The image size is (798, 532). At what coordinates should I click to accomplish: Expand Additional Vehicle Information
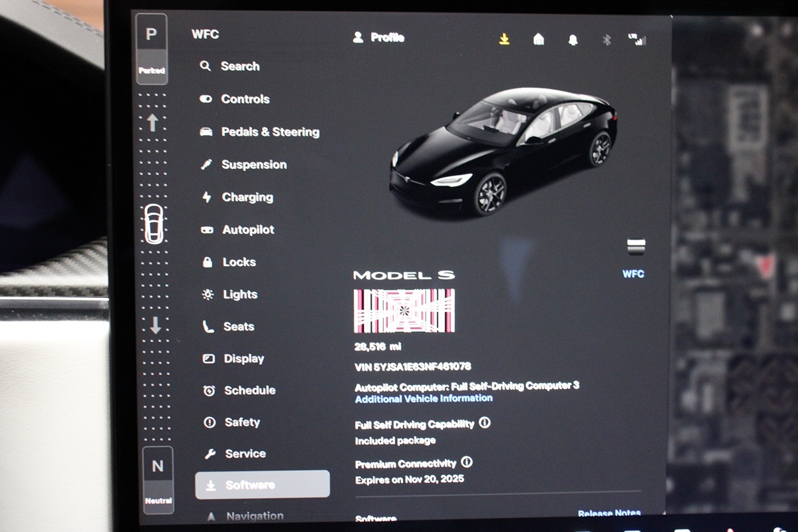pos(424,398)
